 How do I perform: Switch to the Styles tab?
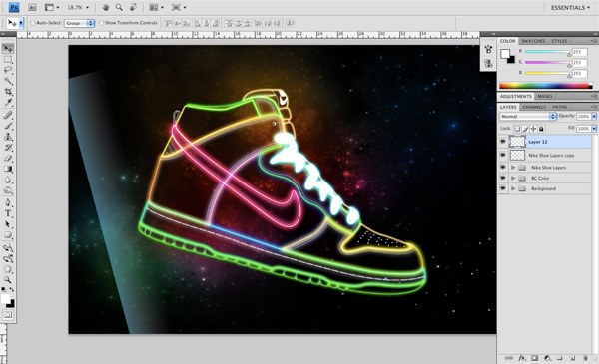[559, 41]
